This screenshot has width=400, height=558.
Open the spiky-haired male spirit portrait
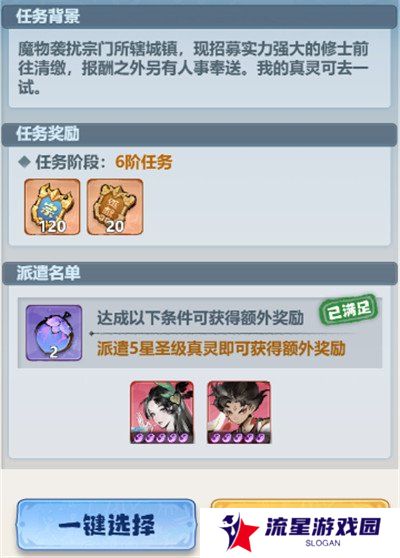pyautogui.click(x=239, y=412)
